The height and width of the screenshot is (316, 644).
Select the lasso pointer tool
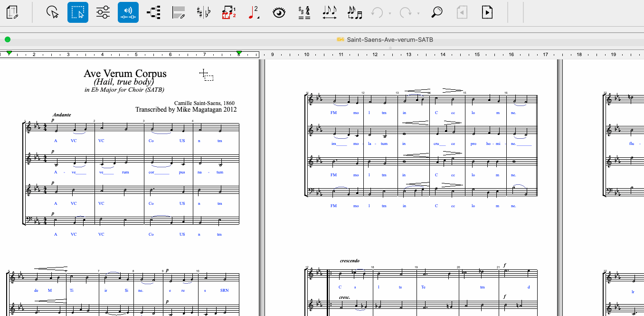pyautogui.click(x=52, y=12)
